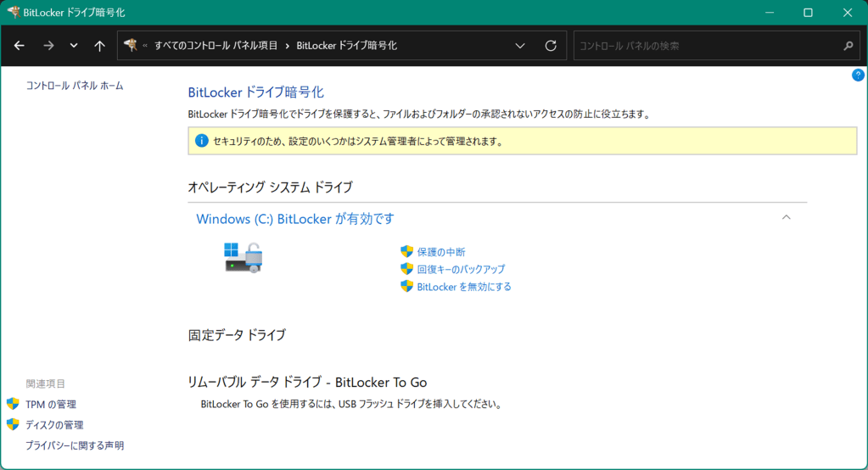This screenshot has height=470, width=868.
Task: Click 保護の中断 link
Action: click(x=440, y=252)
